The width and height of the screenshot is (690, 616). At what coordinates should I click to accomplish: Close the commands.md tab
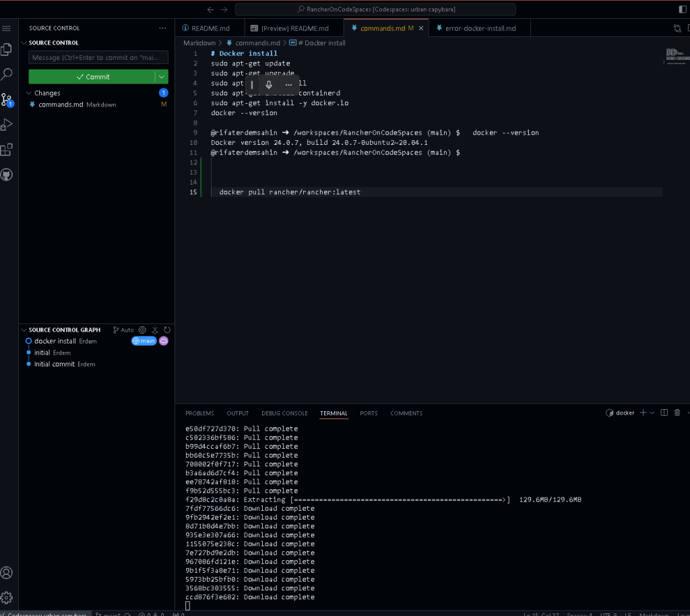(421, 28)
